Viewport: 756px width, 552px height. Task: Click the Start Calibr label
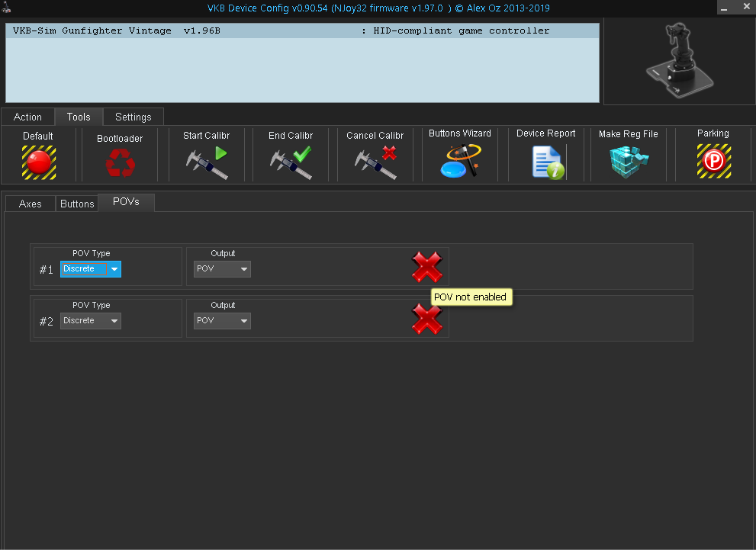click(x=207, y=136)
